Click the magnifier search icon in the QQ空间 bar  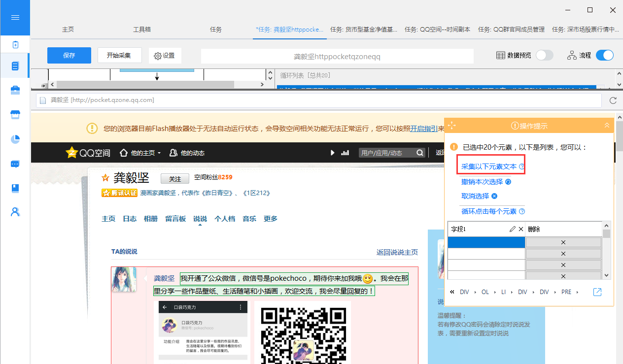420,153
